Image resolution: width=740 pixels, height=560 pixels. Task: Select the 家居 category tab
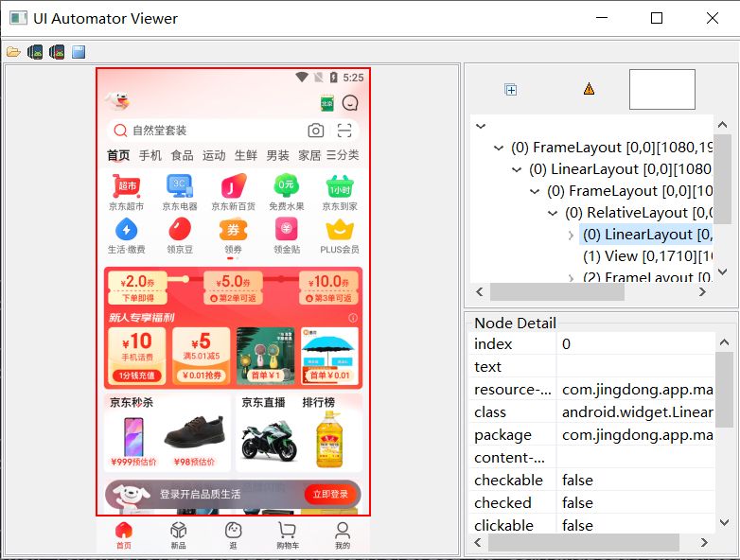tap(309, 155)
